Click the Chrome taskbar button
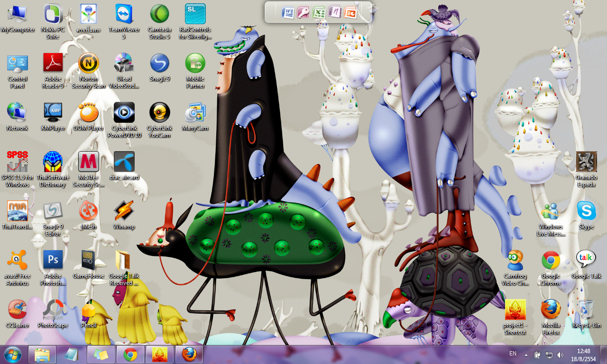The height and width of the screenshot is (364, 607). (x=130, y=355)
